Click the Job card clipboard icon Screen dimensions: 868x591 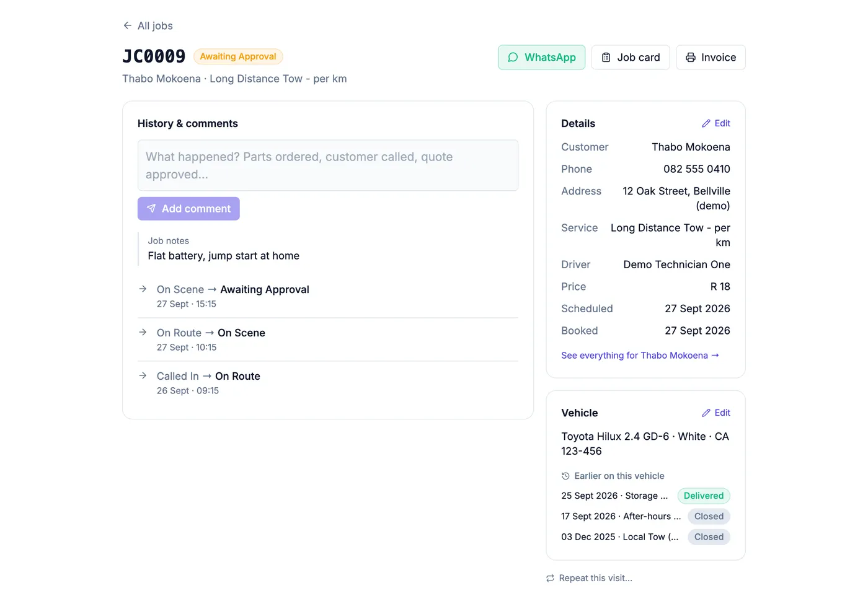pos(606,58)
